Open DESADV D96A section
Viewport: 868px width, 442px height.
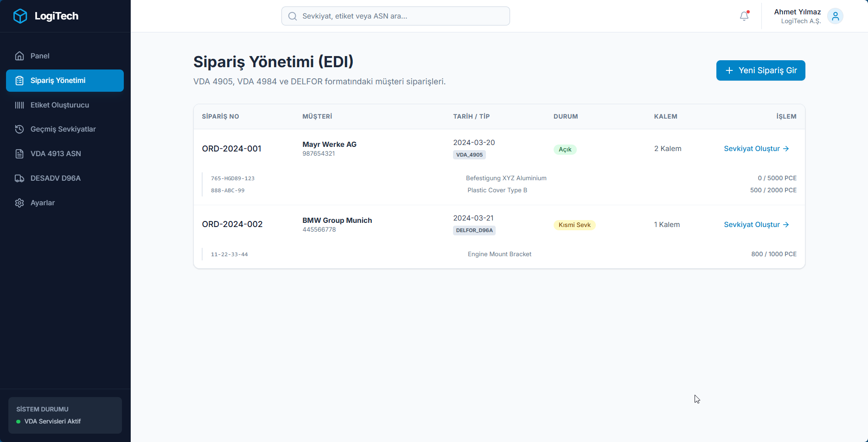point(65,178)
